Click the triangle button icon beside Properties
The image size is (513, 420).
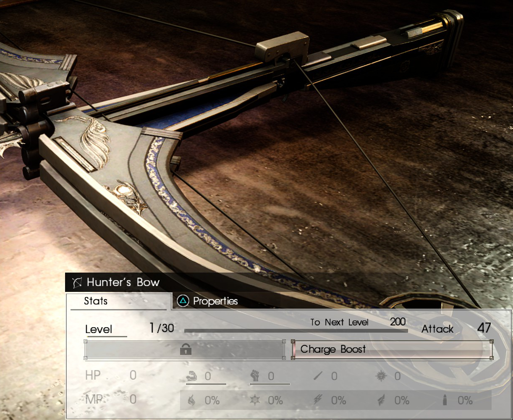point(183,301)
